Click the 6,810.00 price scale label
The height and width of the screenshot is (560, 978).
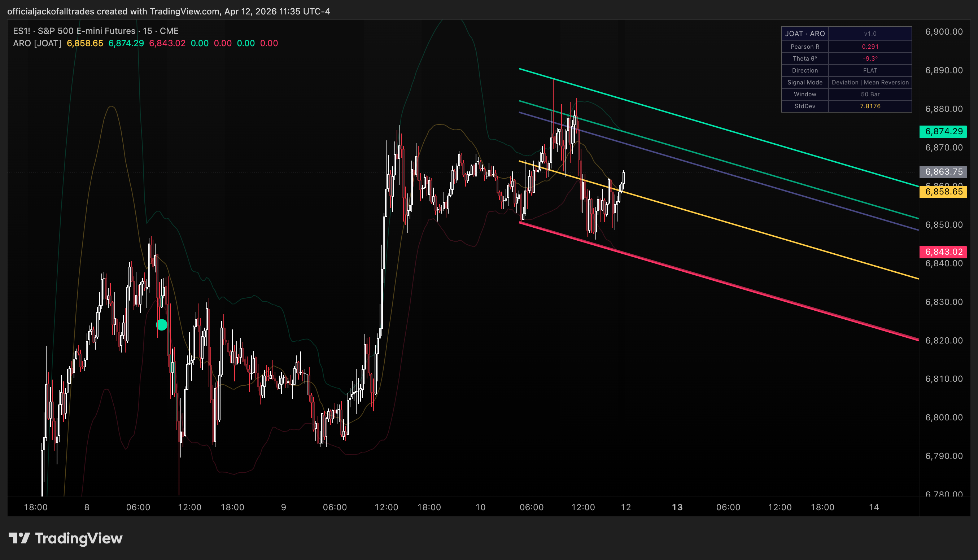(944, 379)
